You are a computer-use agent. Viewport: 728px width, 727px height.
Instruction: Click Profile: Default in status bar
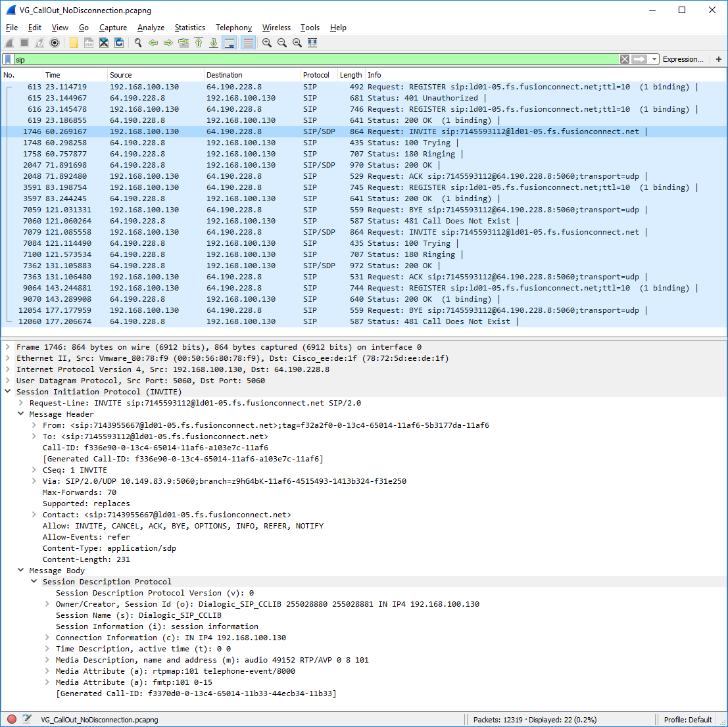[x=688, y=719]
